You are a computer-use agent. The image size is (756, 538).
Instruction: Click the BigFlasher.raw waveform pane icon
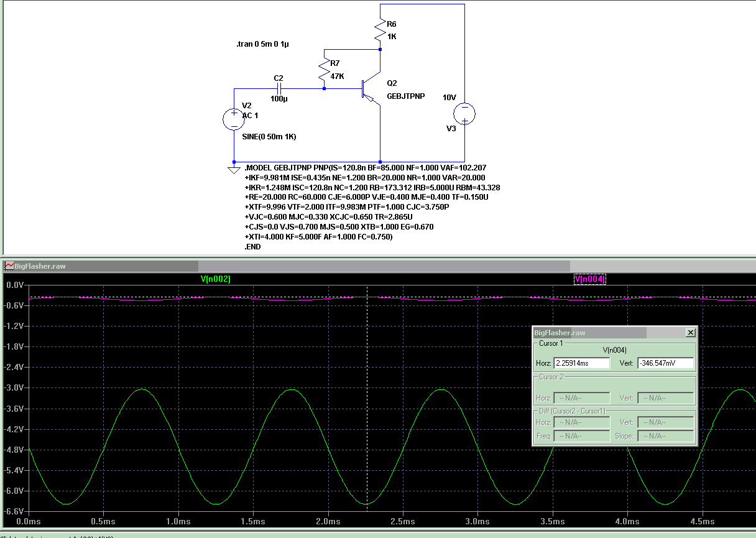click(9, 266)
